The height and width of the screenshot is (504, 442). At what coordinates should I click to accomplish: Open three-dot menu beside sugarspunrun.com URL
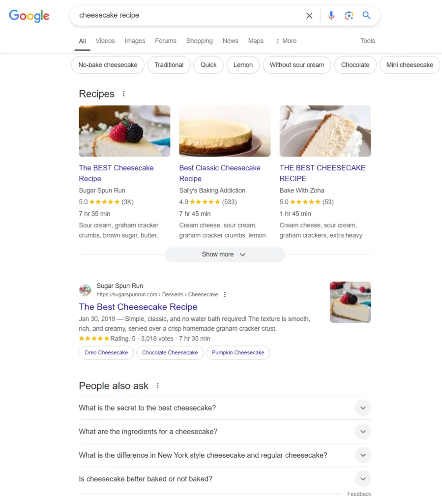pyautogui.click(x=225, y=295)
